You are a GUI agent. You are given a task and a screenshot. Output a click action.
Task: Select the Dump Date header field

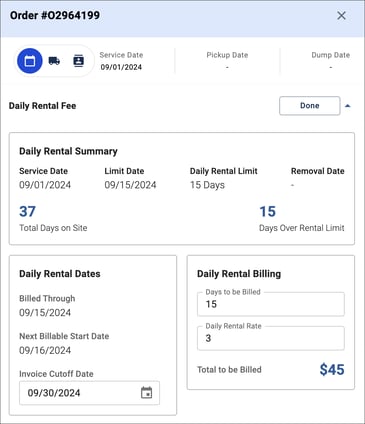point(331,61)
